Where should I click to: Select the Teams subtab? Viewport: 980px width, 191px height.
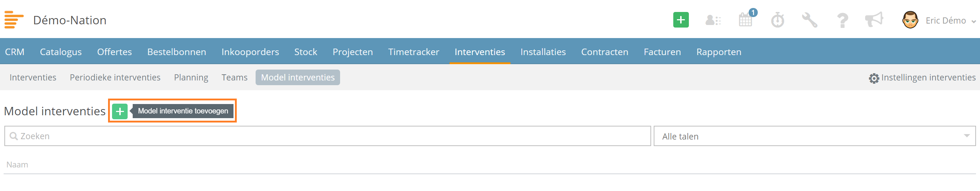(234, 78)
